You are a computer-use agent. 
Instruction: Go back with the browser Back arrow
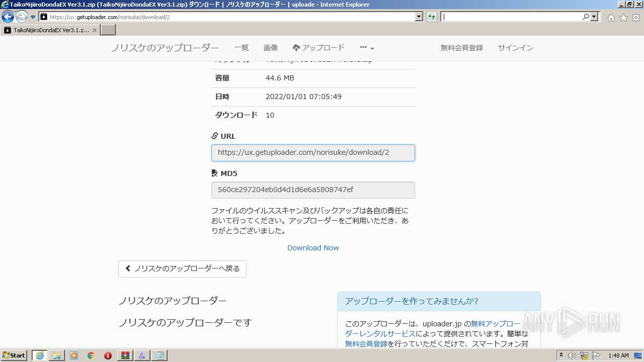point(8,17)
